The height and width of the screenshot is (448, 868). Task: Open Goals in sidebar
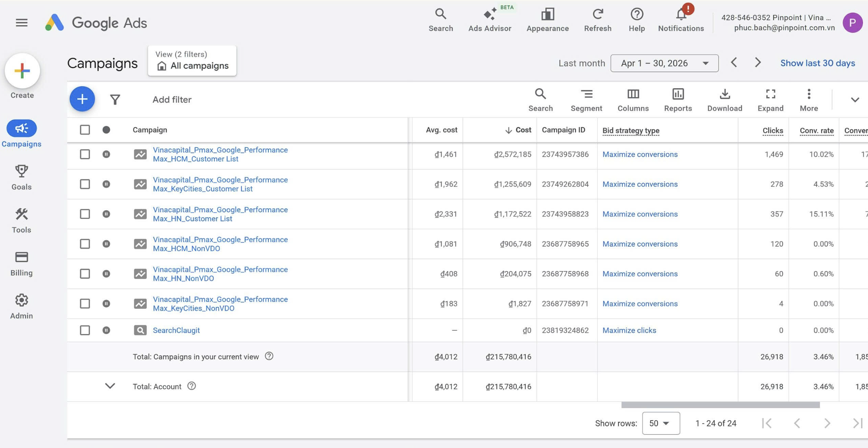[21, 177]
